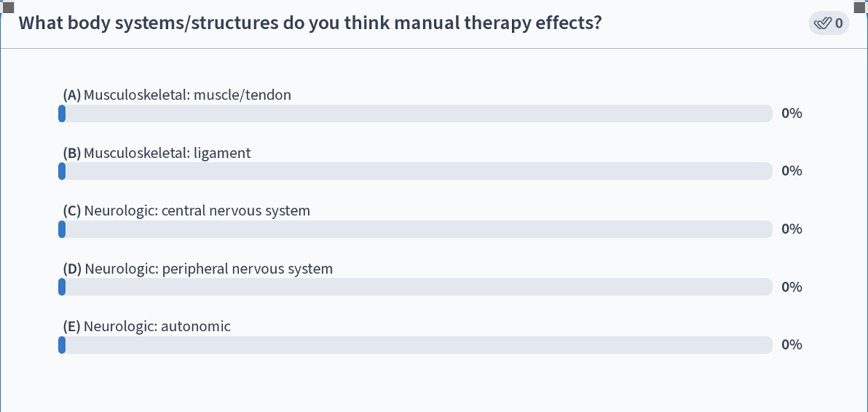Click the central nervous system progress bar

(415, 229)
